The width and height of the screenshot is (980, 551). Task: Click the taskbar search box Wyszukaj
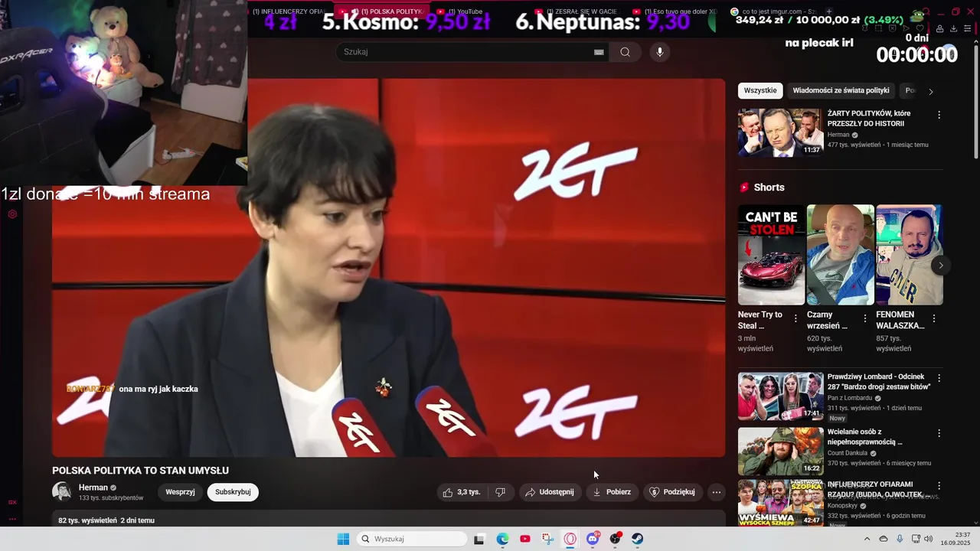(x=413, y=539)
